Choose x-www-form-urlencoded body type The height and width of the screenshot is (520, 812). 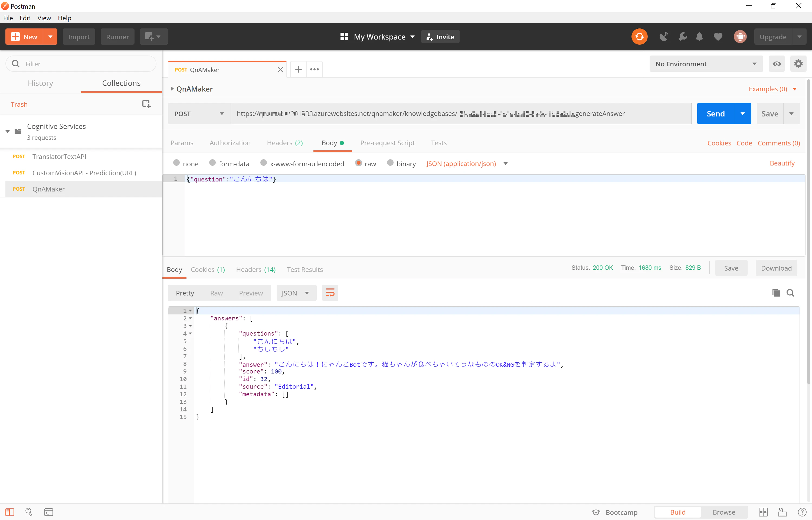302,163
